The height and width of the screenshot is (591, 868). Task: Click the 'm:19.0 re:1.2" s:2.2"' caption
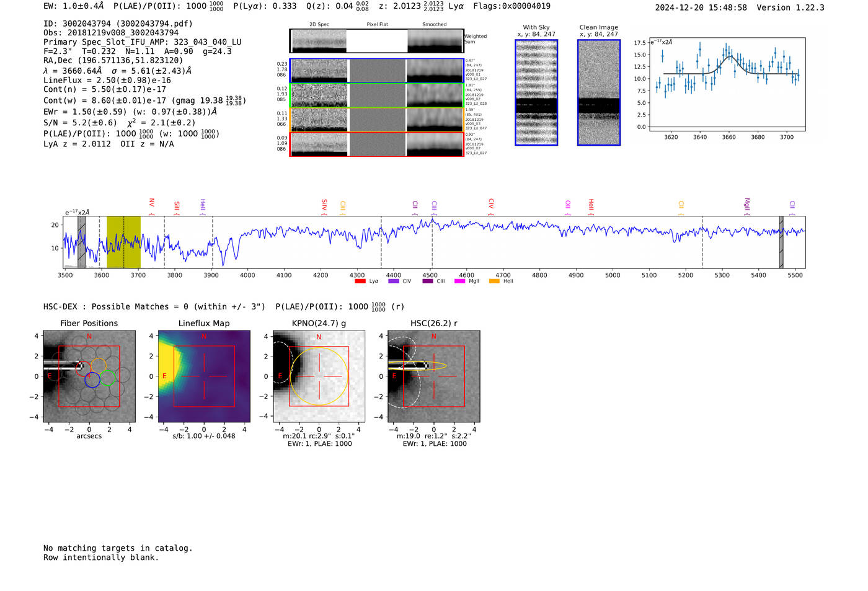[x=433, y=436]
